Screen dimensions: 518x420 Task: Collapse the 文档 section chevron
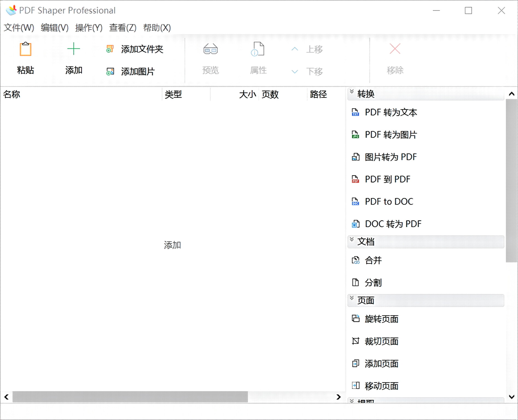(x=352, y=239)
